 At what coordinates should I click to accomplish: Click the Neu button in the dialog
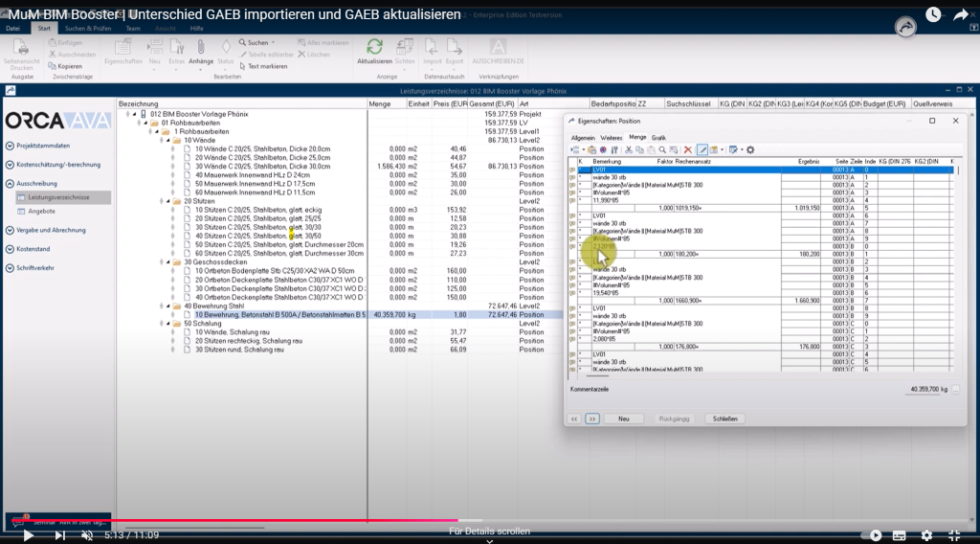coord(623,419)
